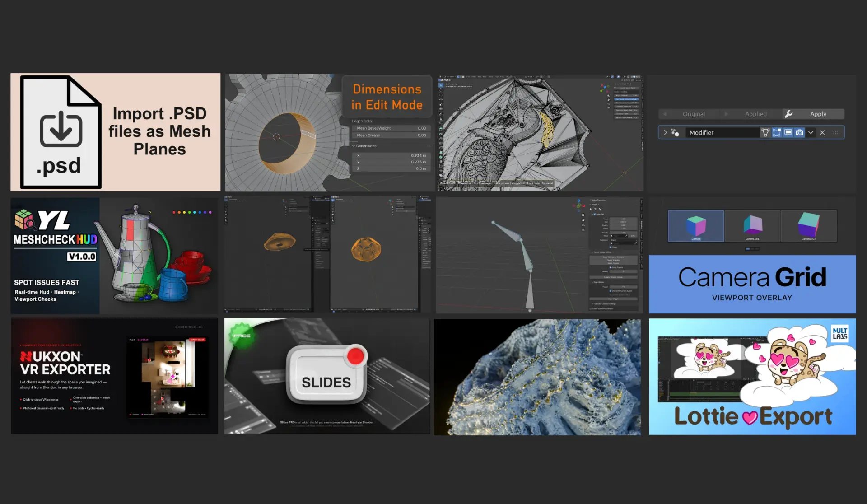Select the Z dimension field showing 0.5 m
The height and width of the screenshot is (504, 867).
pyautogui.click(x=391, y=168)
